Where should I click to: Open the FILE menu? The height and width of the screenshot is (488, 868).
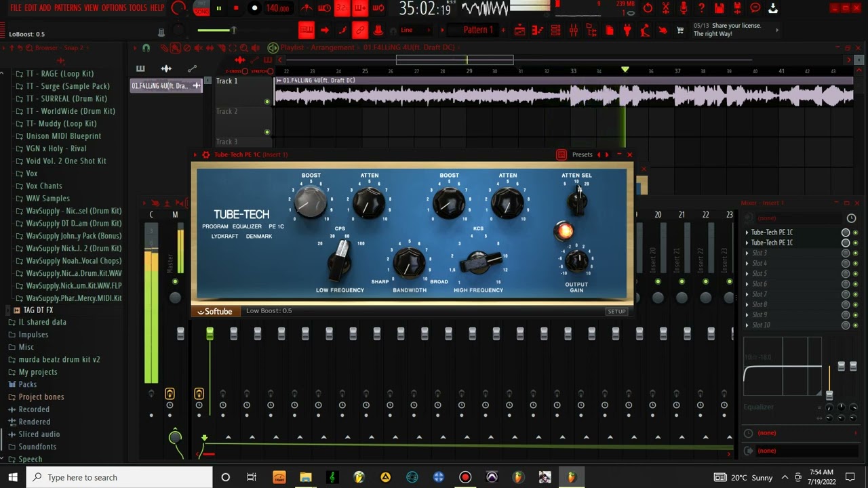16,7
